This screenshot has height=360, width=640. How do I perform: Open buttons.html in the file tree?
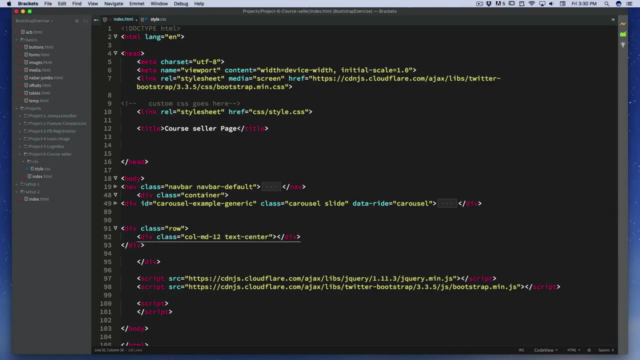point(41,47)
